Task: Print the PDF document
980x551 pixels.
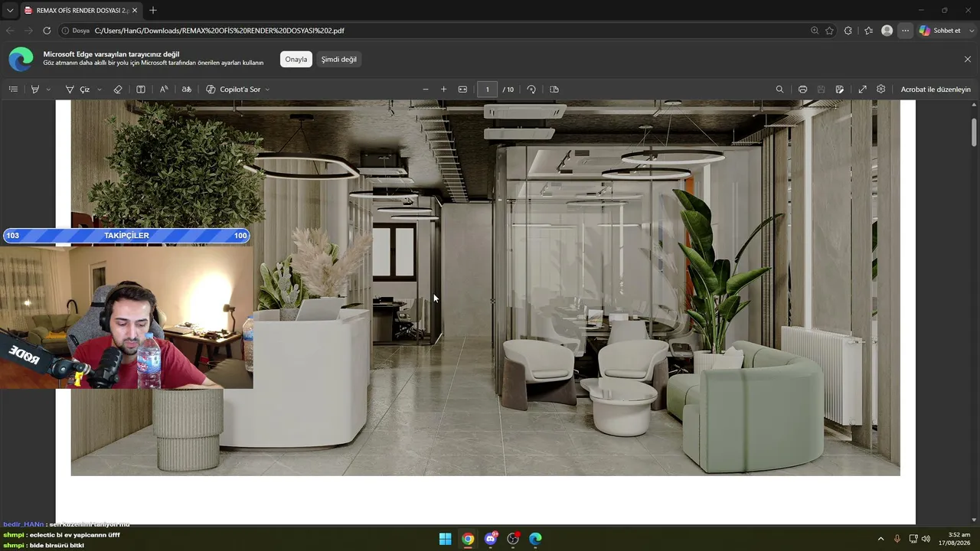Action: [x=802, y=90]
